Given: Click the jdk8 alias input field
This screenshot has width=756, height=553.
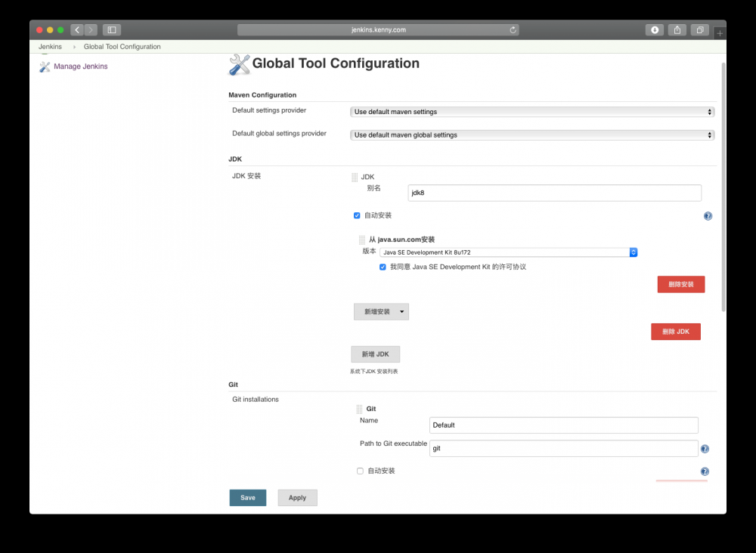Looking at the screenshot, I should 554,193.
